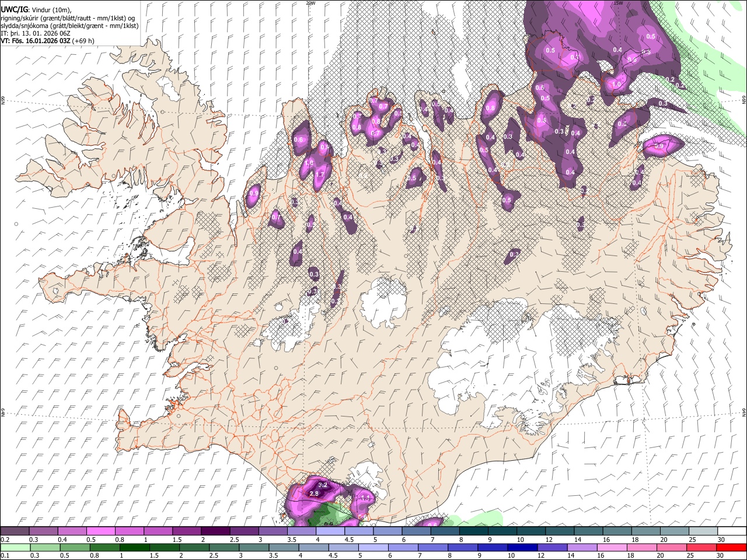Click the 1.7 snowfall value on the map
747x560 pixels.
[320, 174]
